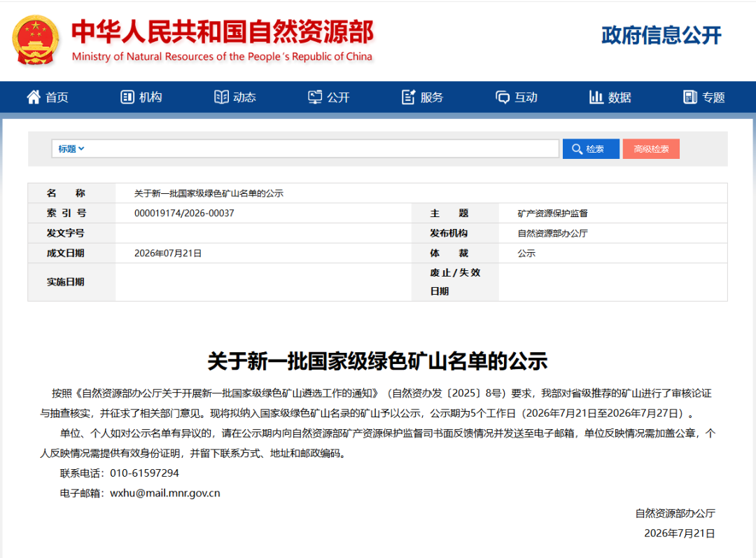Image resolution: width=756 pixels, height=558 pixels.
Task: Click the 发文字号 label cell
Action: click(71, 233)
